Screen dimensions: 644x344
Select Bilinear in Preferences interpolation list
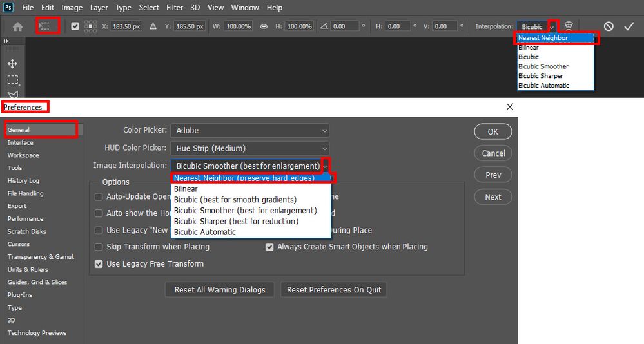pos(251,189)
